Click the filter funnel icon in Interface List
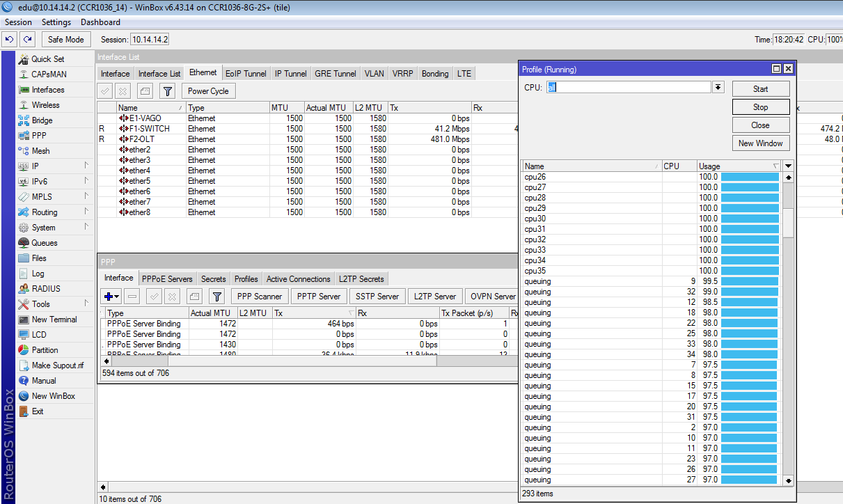This screenshot has width=843, height=504. (167, 90)
